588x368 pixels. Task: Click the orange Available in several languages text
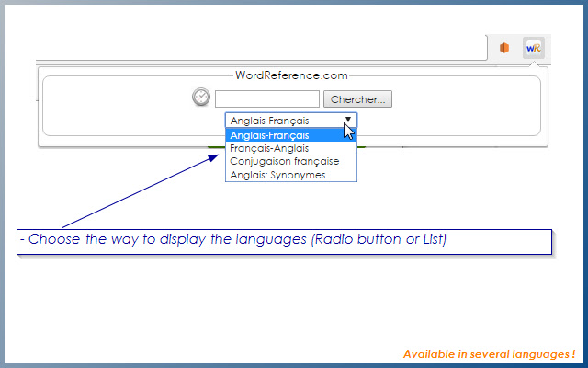(x=489, y=354)
